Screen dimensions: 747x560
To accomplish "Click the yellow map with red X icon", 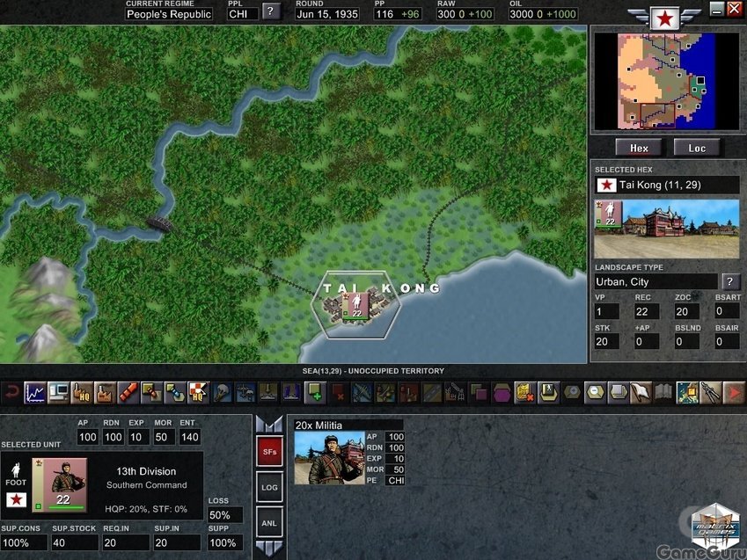I will (x=525, y=393).
